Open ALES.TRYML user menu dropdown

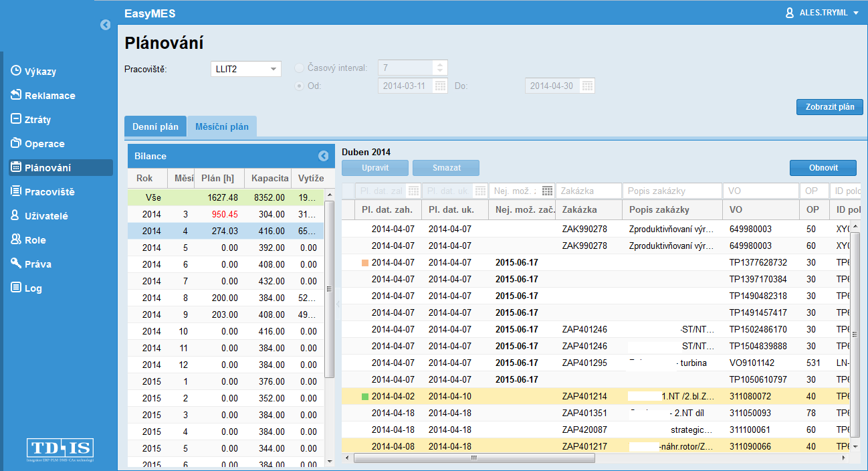click(x=823, y=13)
